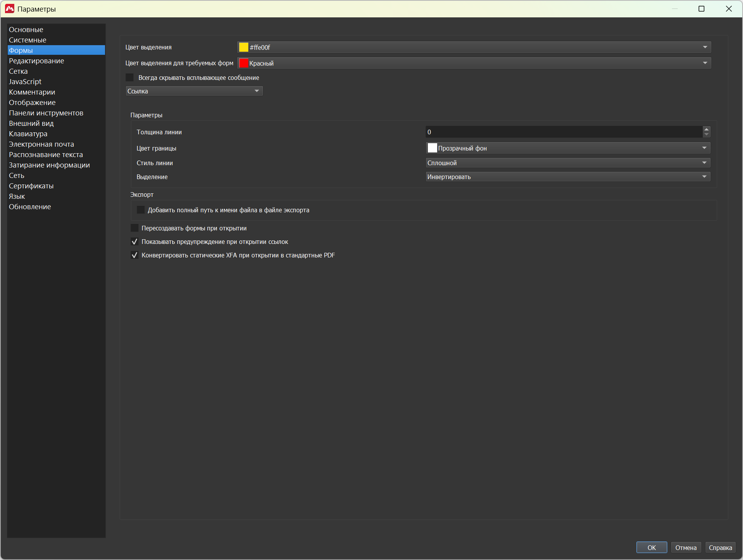Open the Инвертировать highlight dropdown

(x=568, y=177)
